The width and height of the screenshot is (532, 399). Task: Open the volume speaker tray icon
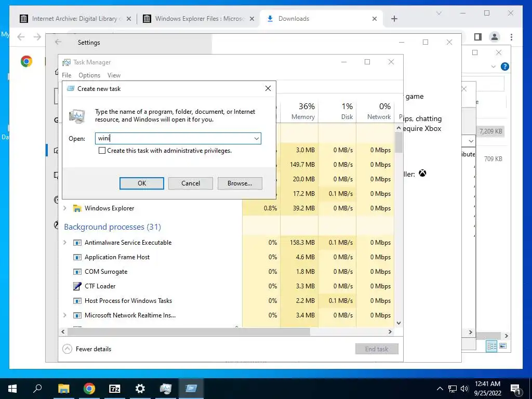(x=464, y=389)
